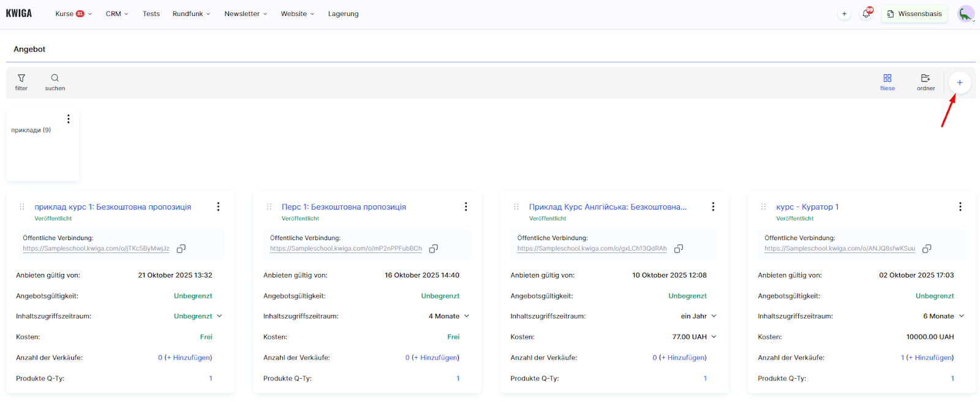This screenshot has width=980, height=402.
Task: Go to the Tests section
Action: pos(151,14)
